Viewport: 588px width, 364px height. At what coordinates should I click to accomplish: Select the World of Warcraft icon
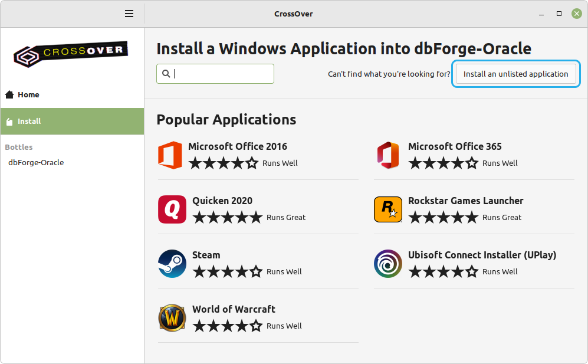point(172,318)
